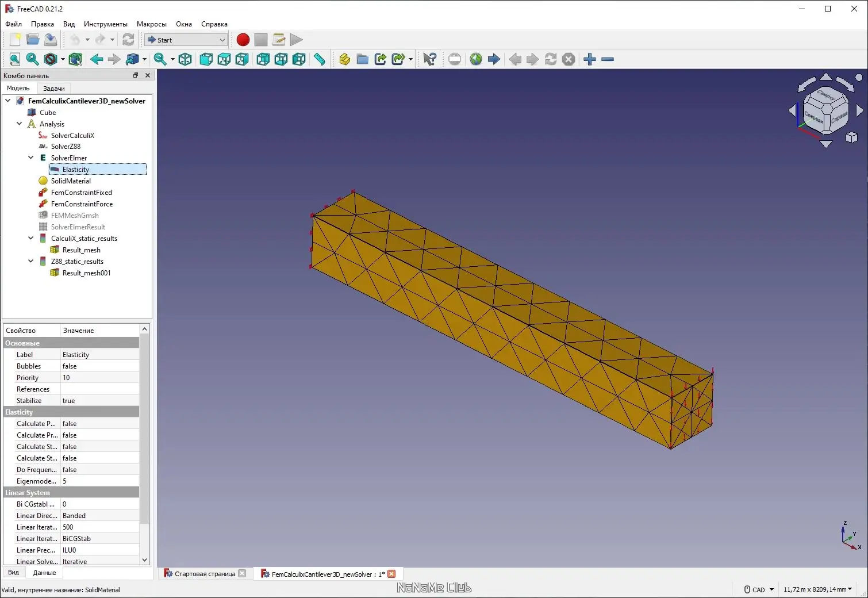868x598 pixels.
Task: Execute macro play button
Action: [297, 40]
